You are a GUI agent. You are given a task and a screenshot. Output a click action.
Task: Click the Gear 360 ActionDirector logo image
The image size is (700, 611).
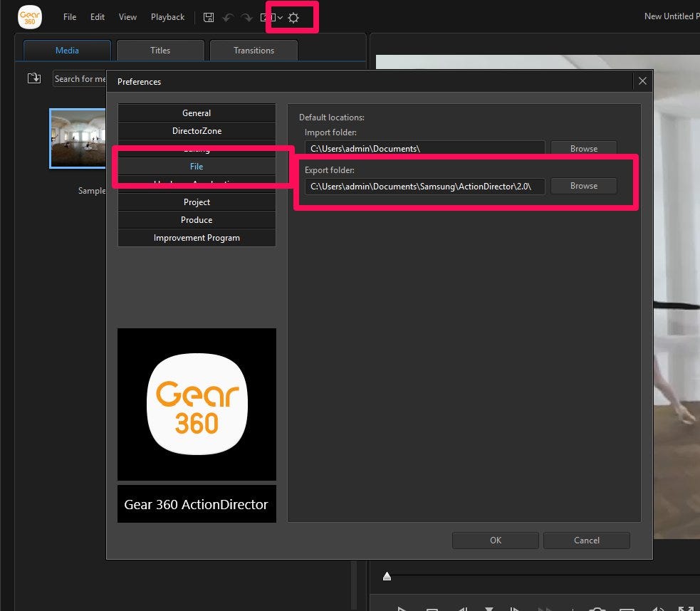pos(197,404)
